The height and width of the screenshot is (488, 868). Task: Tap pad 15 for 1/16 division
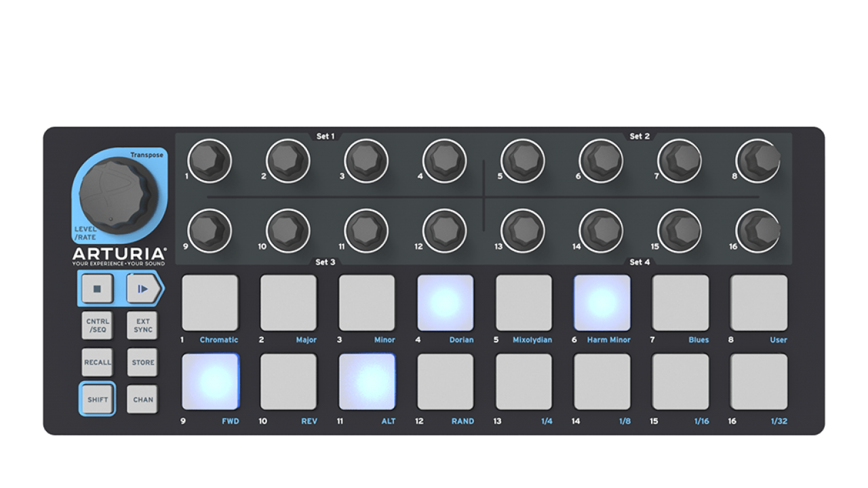(680, 382)
